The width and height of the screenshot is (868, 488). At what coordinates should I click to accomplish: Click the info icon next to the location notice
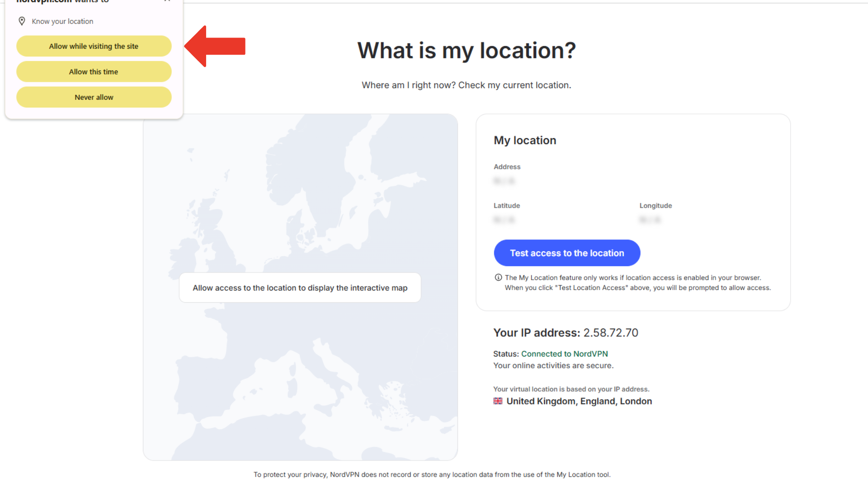point(498,277)
